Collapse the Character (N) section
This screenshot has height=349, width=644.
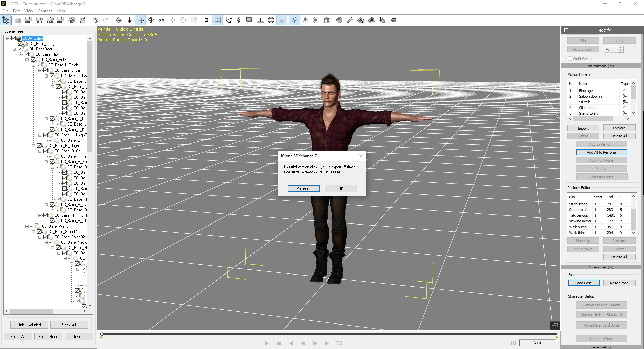click(x=637, y=267)
